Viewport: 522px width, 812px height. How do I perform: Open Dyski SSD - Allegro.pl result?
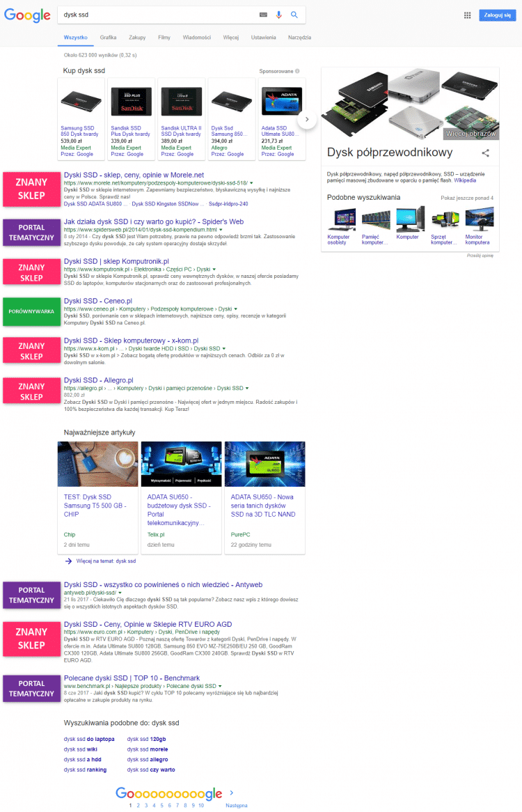pos(98,380)
